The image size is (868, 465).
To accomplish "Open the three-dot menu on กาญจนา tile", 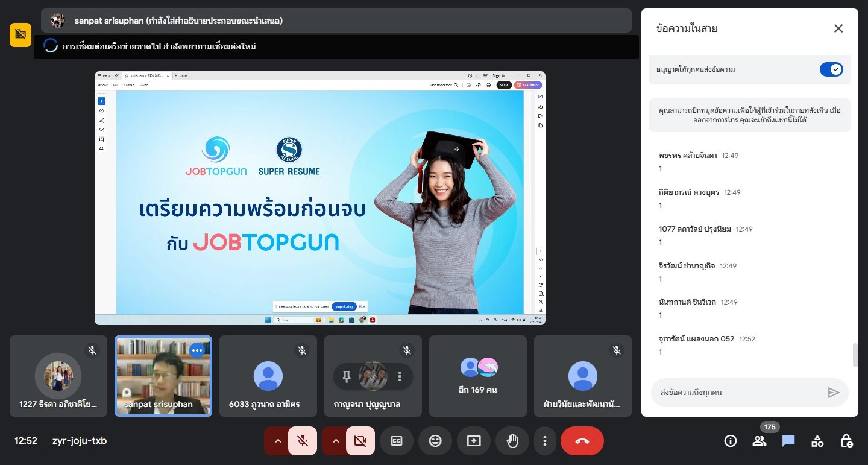I will [399, 376].
